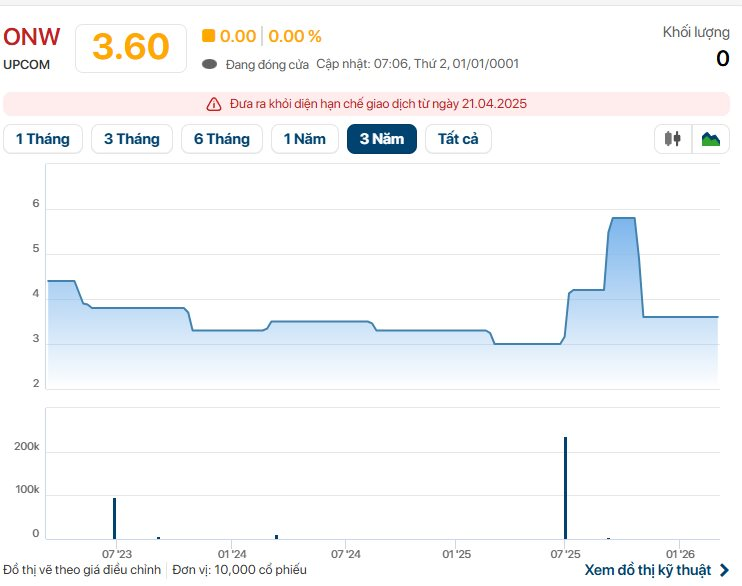Click the price axis label 4
The image size is (742, 586).
[36, 293]
